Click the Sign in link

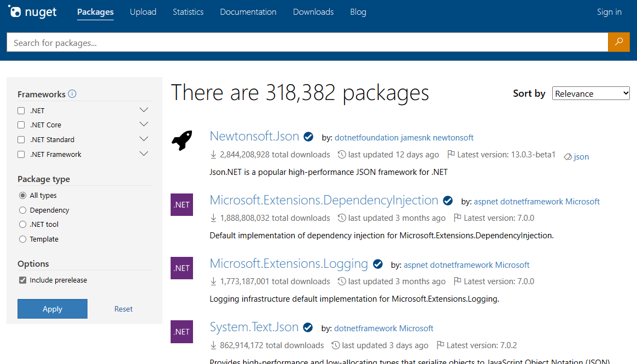coord(609,12)
